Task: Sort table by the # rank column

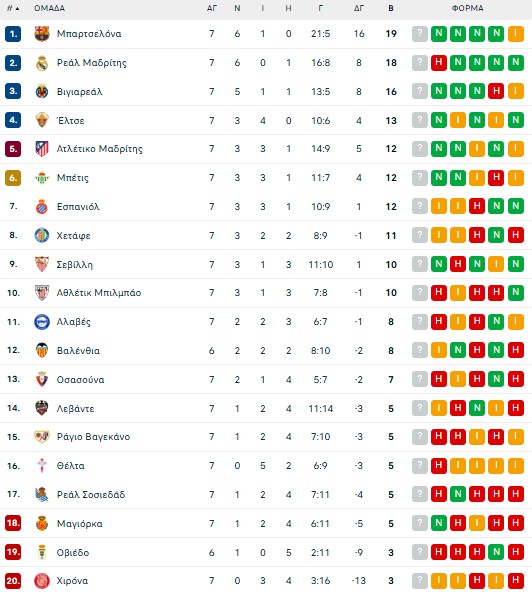Action: [13, 8]
